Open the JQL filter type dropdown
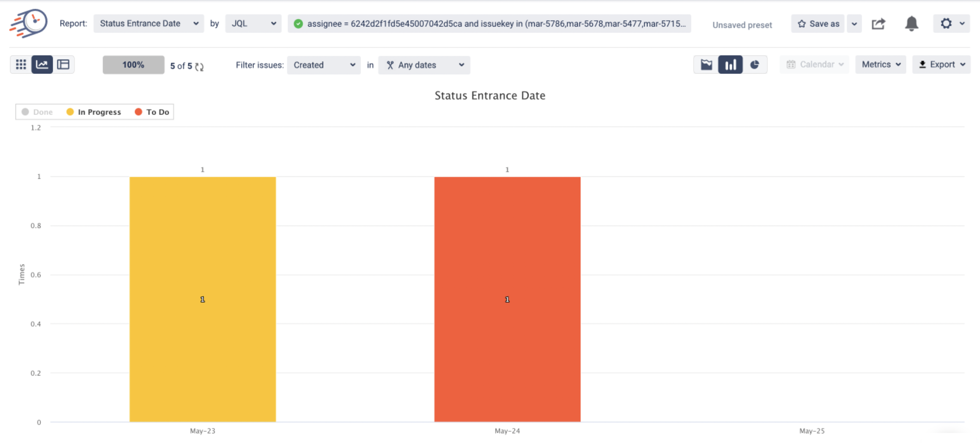This screenshot has width=980, height=443. coord(253,24)
